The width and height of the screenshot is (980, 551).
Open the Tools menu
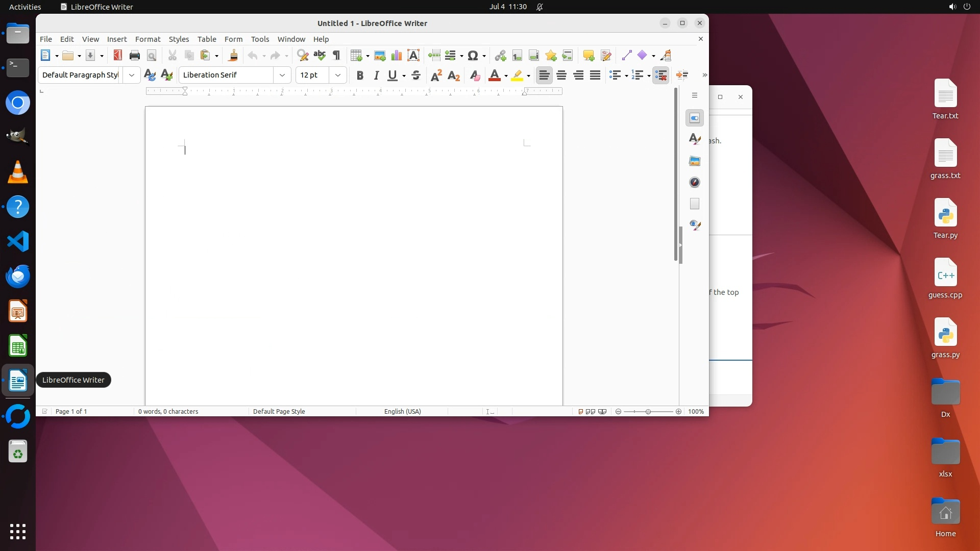260,39
